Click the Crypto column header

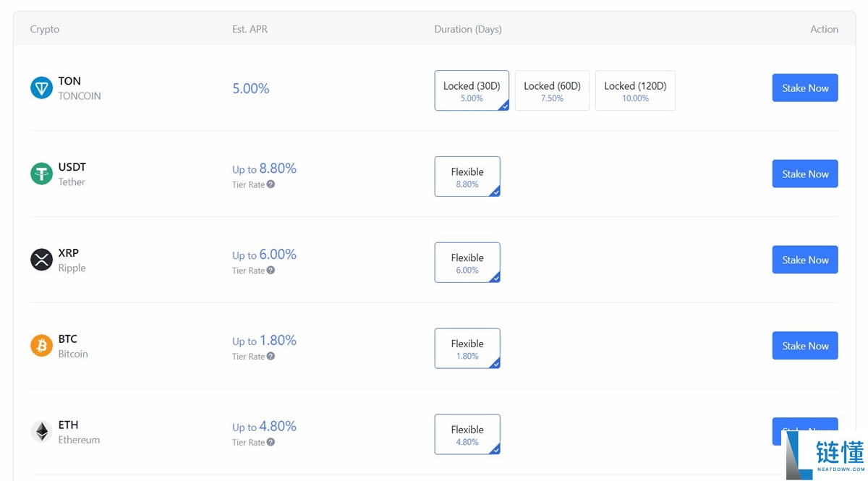[x=45, y=30]
